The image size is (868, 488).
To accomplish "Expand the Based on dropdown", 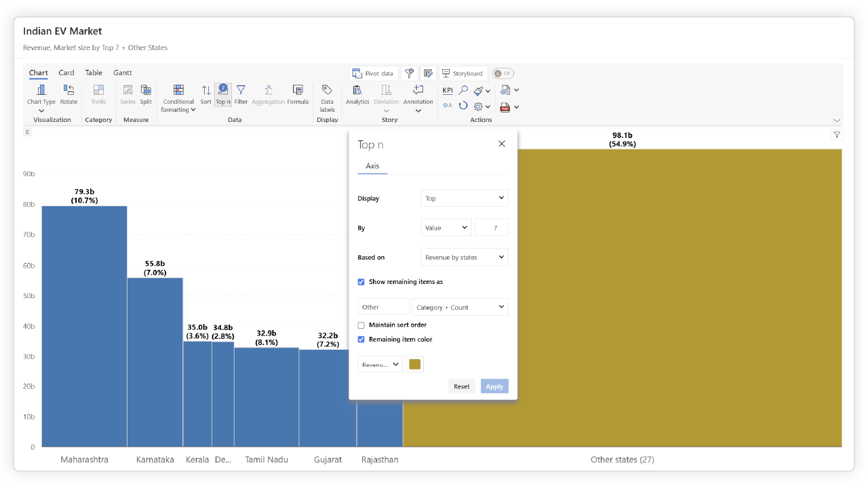I will point(465,258).
